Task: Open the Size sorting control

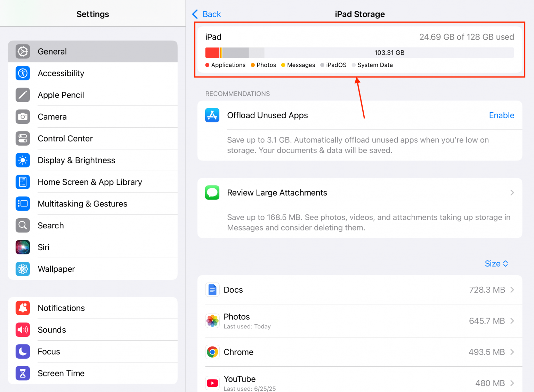Action: point(496,263)
